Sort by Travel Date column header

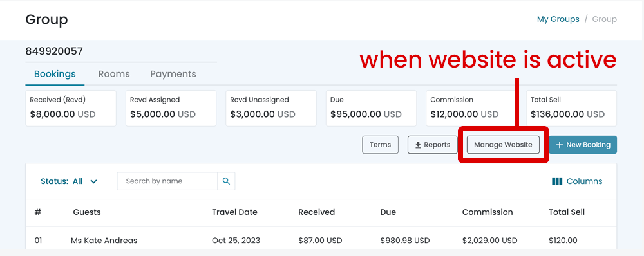pyautogui.click(x=234, y=212)
